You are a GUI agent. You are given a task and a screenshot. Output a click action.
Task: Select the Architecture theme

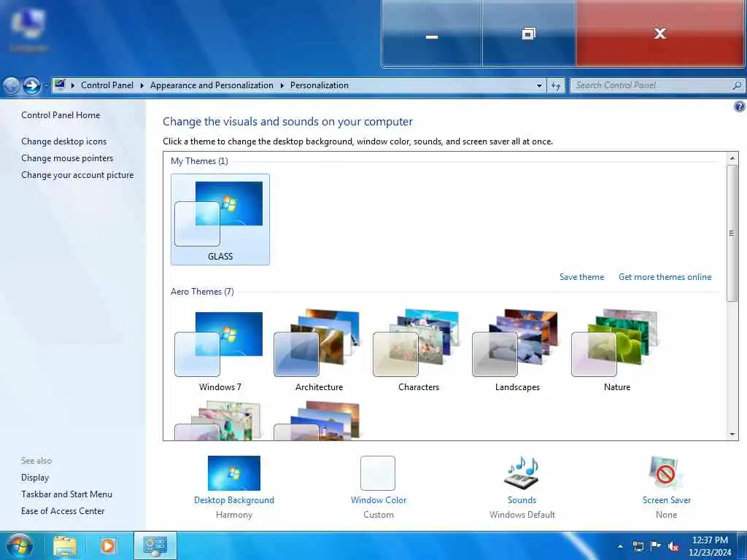[320, 351]
